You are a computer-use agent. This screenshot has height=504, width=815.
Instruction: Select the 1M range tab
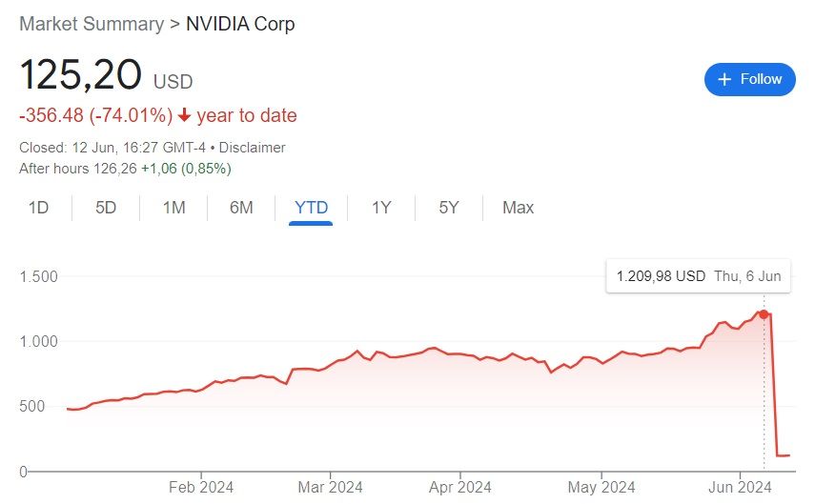click(173, 208)
